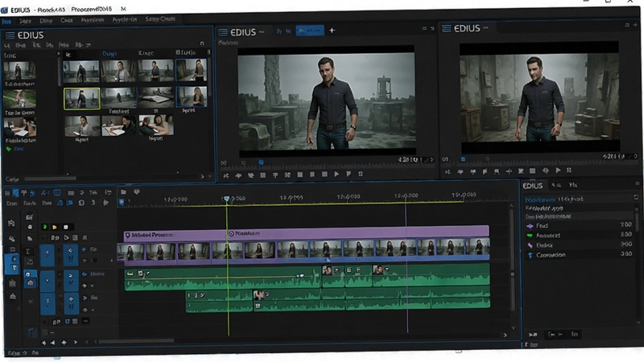The image size is (644, 362).
Task: Toggle the first audio track's left blue patch button
Action: (x=47, y=281)
